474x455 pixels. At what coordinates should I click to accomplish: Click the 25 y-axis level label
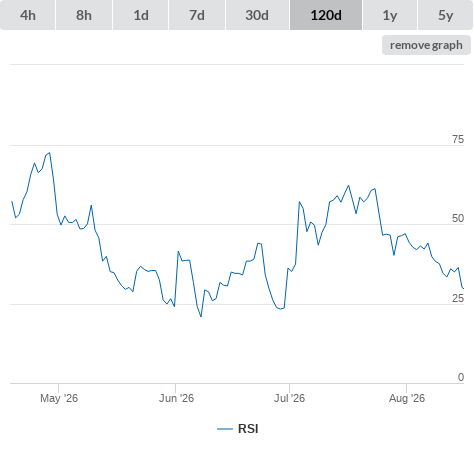pos(458,298)
